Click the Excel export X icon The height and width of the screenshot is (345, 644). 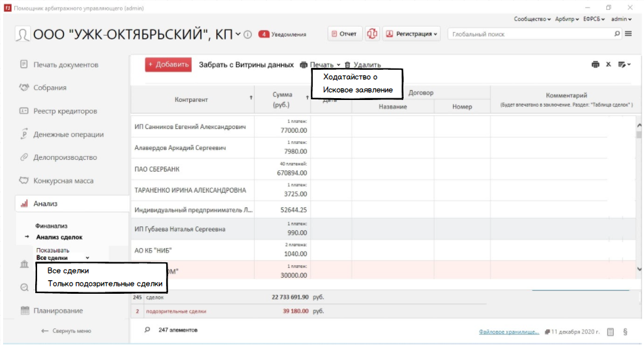click(608, 64)
